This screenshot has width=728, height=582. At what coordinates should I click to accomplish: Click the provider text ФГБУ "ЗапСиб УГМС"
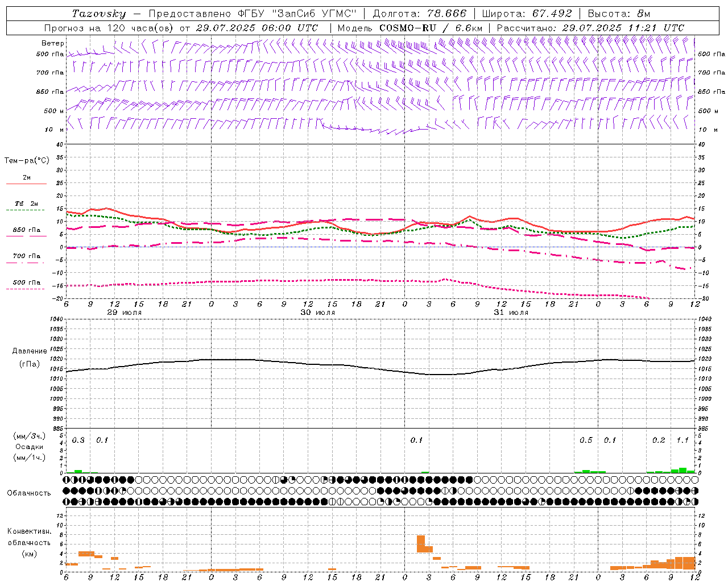[x=298, y=14]
